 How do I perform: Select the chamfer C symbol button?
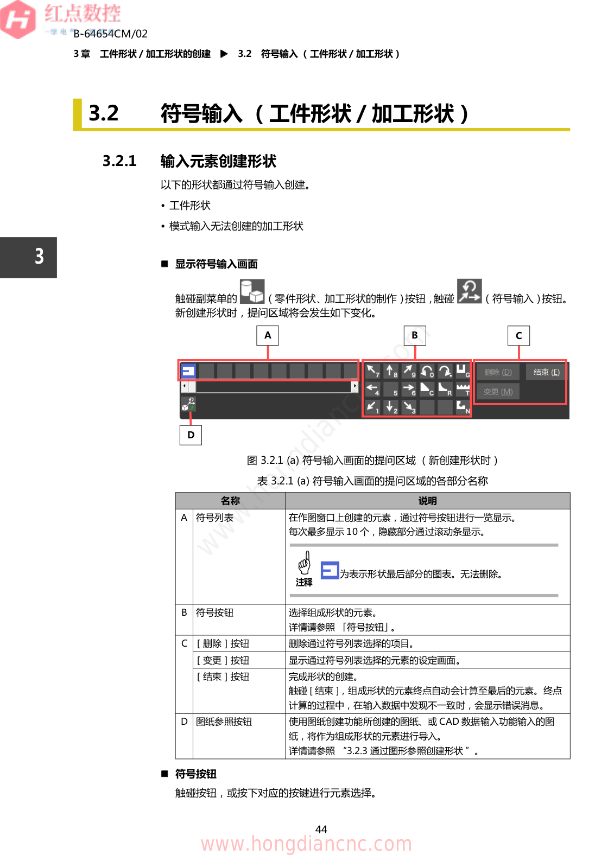coord(427,389)
